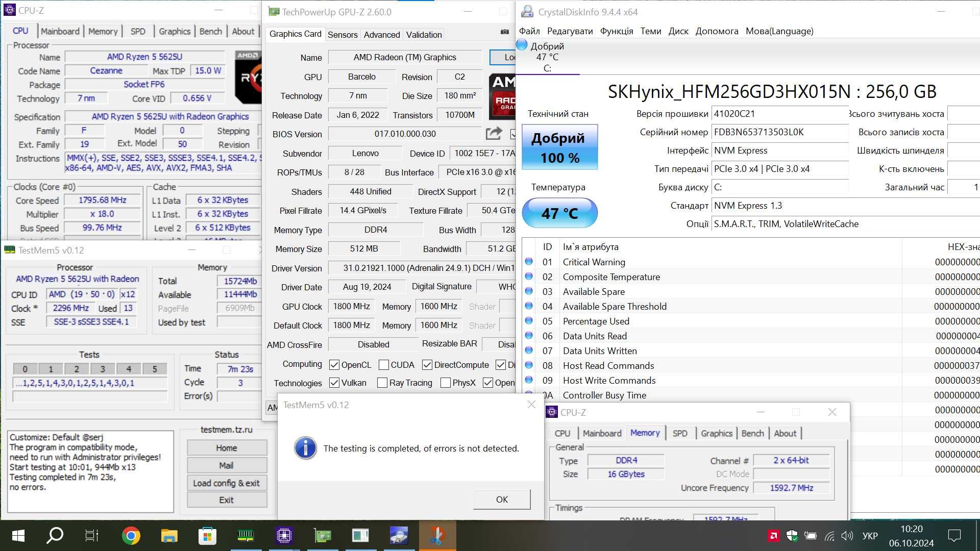Screen dimensions: 980x551
Task: Open the Функція menu in CrystalDiskInfo
Action: point(617,31)
